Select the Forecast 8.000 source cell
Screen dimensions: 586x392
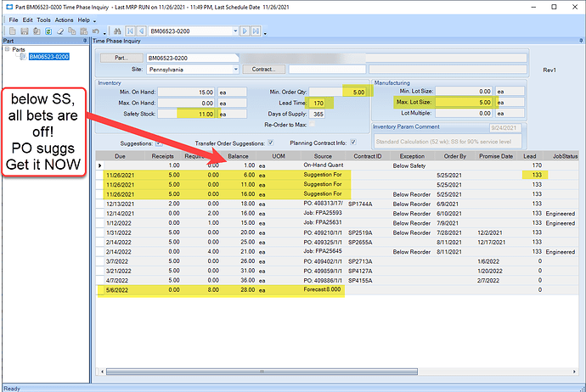(x=323, y=289)
